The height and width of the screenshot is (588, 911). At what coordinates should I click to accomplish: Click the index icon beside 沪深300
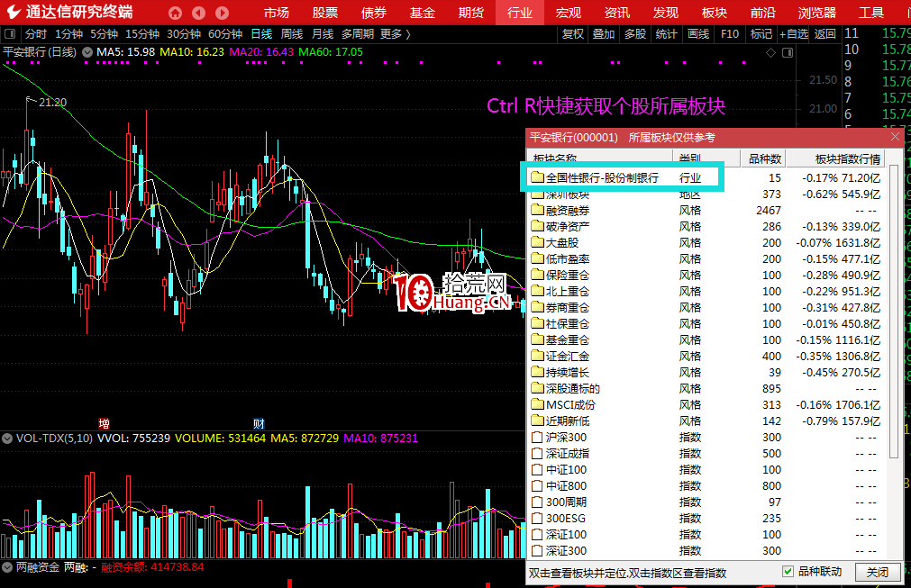[x=537, y=437]
